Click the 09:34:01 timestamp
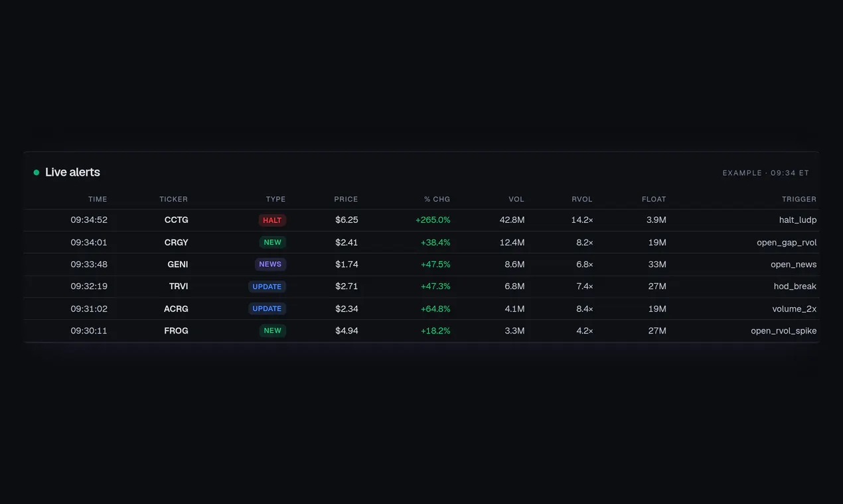The width and height of the screenshot is (843, 504). [89, 243]
